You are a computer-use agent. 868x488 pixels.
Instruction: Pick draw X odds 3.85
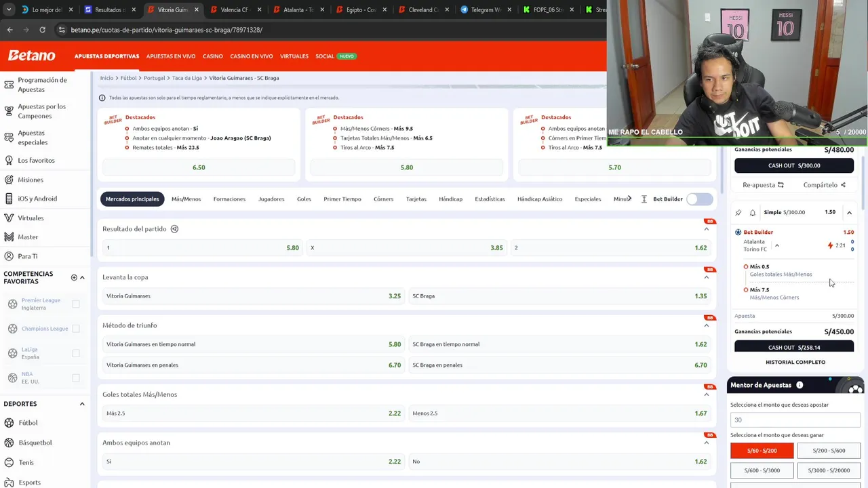click(407, 248)
